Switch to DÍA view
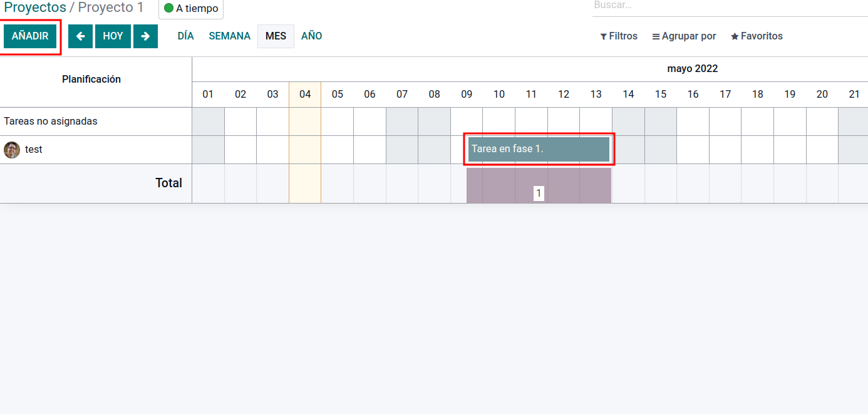The height and width of the screenshot is (414, 868). [x=186, y=36]
